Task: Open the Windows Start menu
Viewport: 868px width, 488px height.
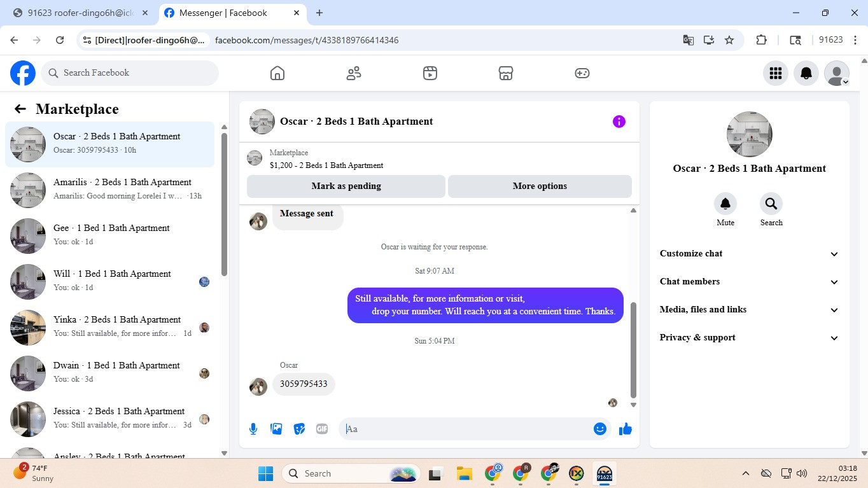Action: click(265, 473)
